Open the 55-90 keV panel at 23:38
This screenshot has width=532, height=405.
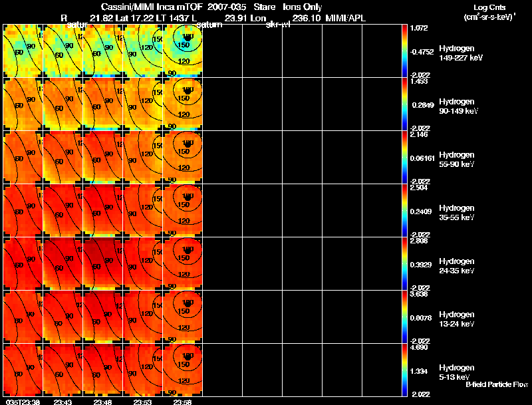click(x=23, y=157)
